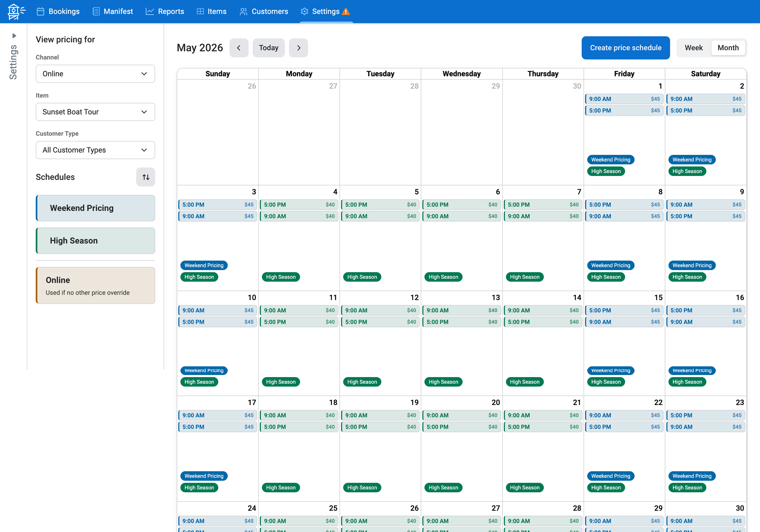Click Create price schedule button
The width and height of the screenshot is (760, 532).
click(626, 48)
